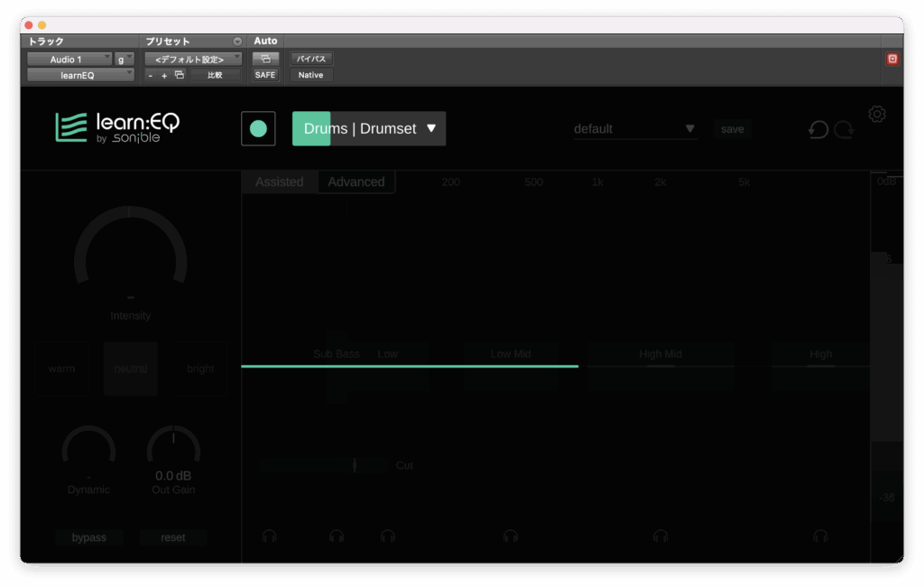Viewport: 924px width, 587px height.
Task: Toggle the plugin bypass button
Action: [x=89, y=537]
